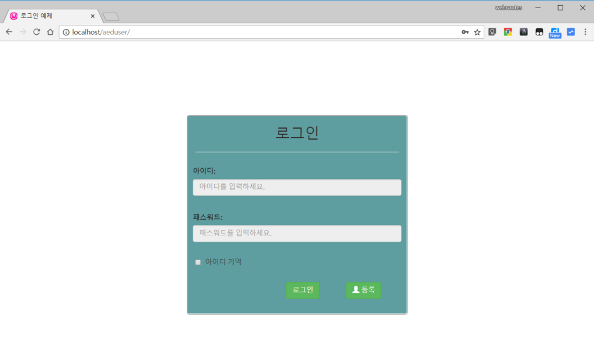
Task: Bookmark this page with the star icon
Action: tap(477, 32)
